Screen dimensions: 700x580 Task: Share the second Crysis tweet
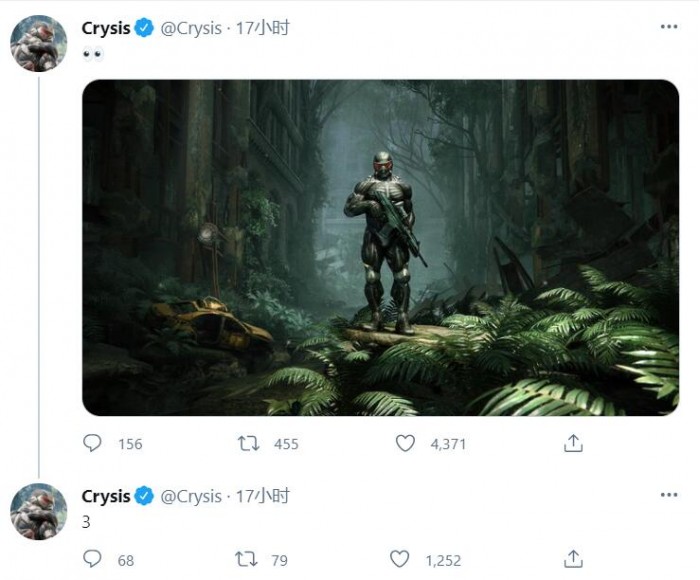(x=573, y=559)
